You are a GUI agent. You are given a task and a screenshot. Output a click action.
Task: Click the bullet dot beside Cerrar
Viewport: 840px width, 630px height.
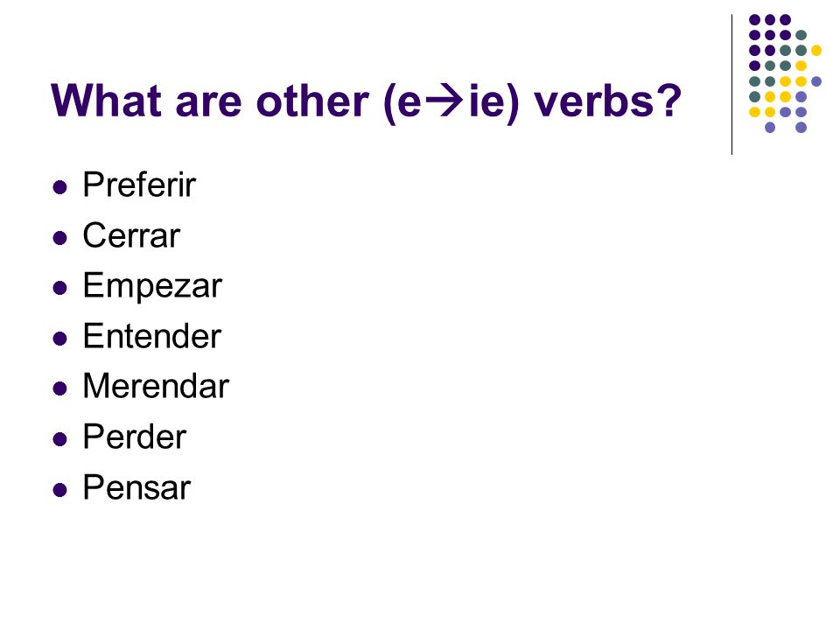[60, 237]
